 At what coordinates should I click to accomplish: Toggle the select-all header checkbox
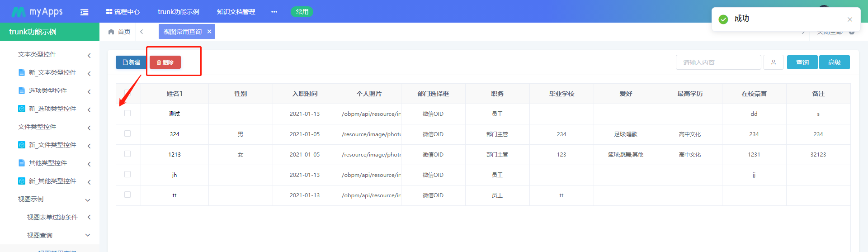127,93
